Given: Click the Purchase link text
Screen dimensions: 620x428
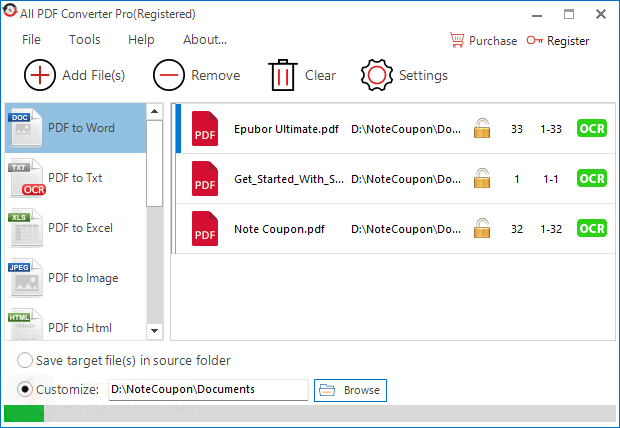Looking at the screenshot, I should (493, 41).
